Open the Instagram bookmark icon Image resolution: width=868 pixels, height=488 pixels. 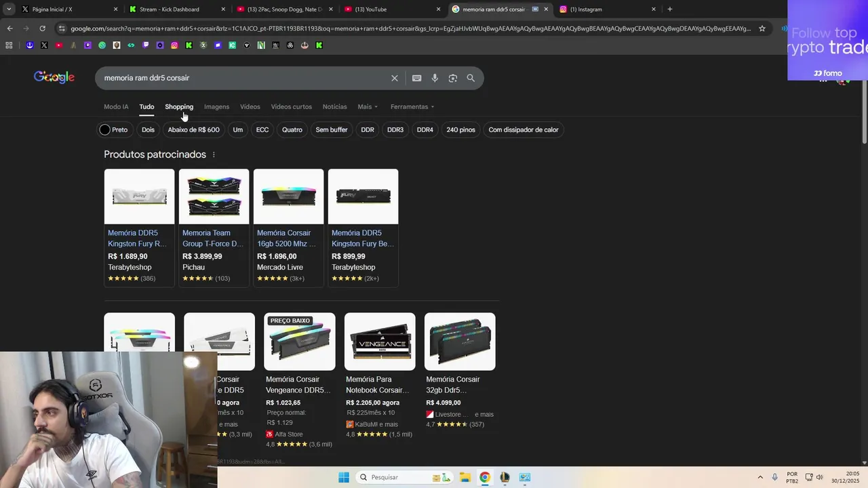click(x=174, y=45)
